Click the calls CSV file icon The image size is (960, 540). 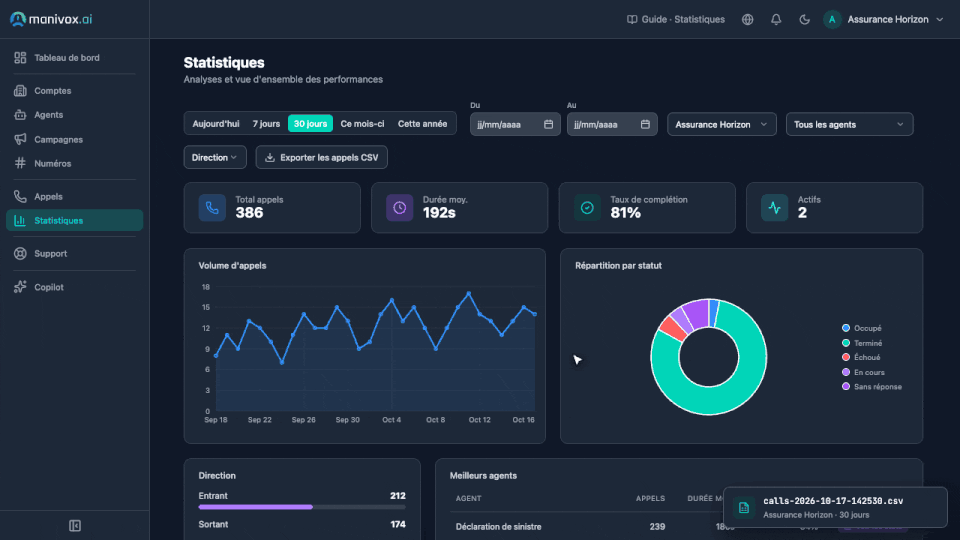744,508
